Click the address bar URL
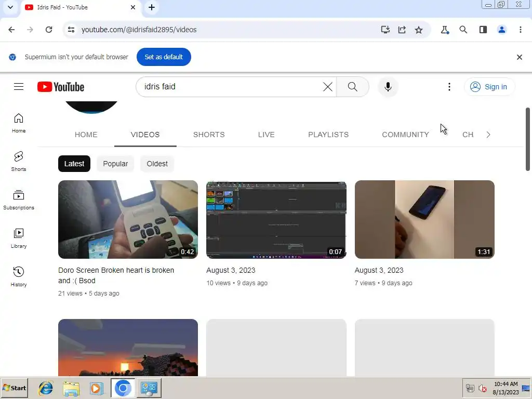Image resolution: width=532 pixels, height=399 pixels. 139,30
